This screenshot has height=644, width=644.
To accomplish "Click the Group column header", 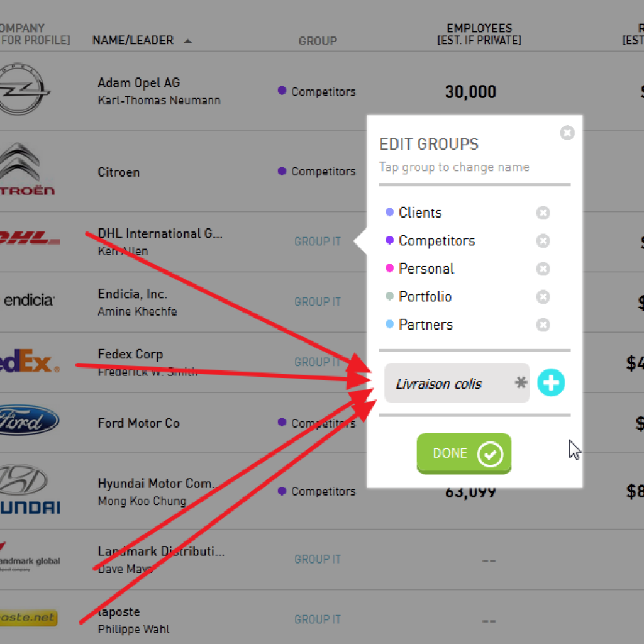I will [x=318, y=41].
